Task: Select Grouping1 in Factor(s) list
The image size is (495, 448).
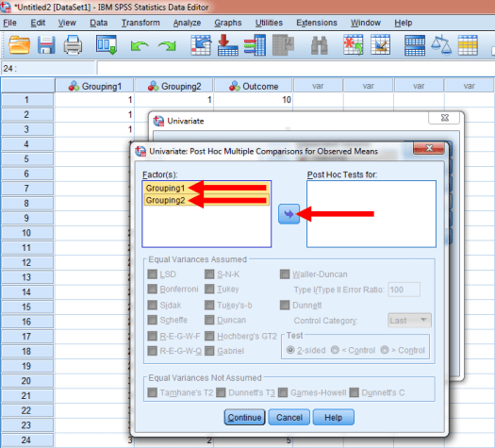Action: 206,188
